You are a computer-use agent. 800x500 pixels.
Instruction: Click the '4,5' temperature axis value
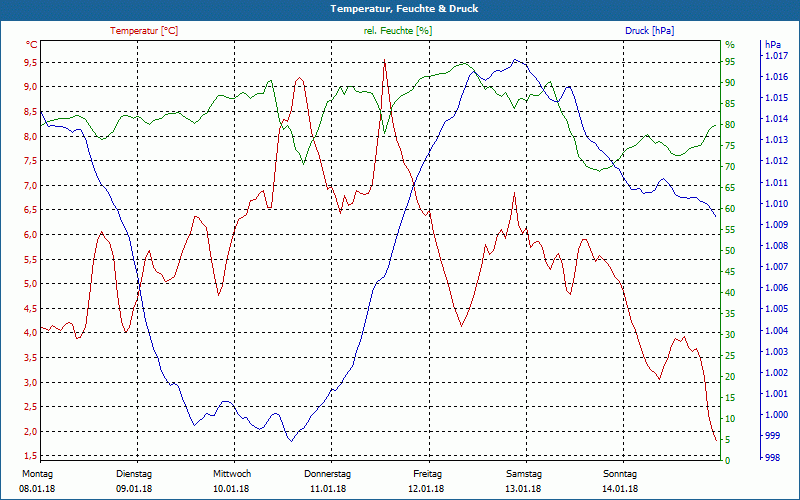coord(31,308)
